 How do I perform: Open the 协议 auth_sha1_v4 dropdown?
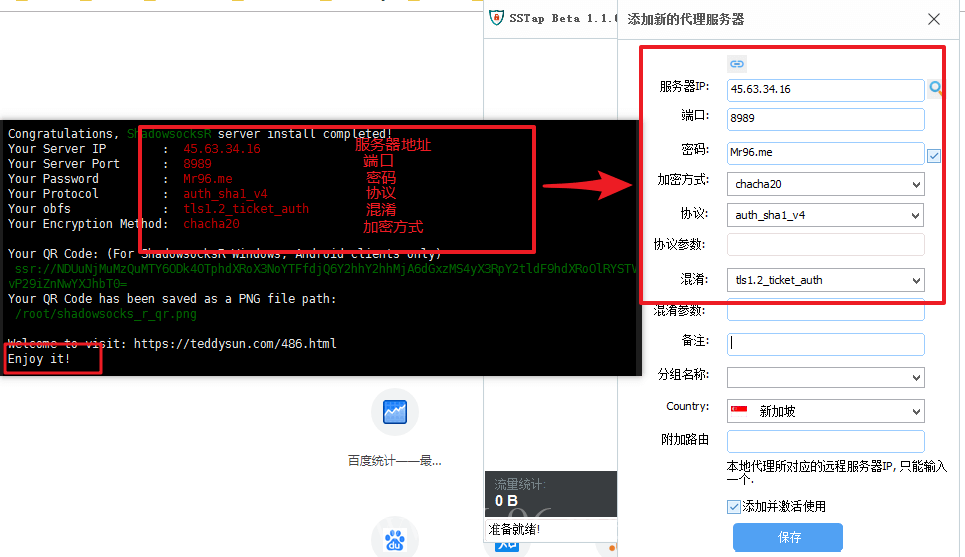pyautogui.click(x=825, y=215)
